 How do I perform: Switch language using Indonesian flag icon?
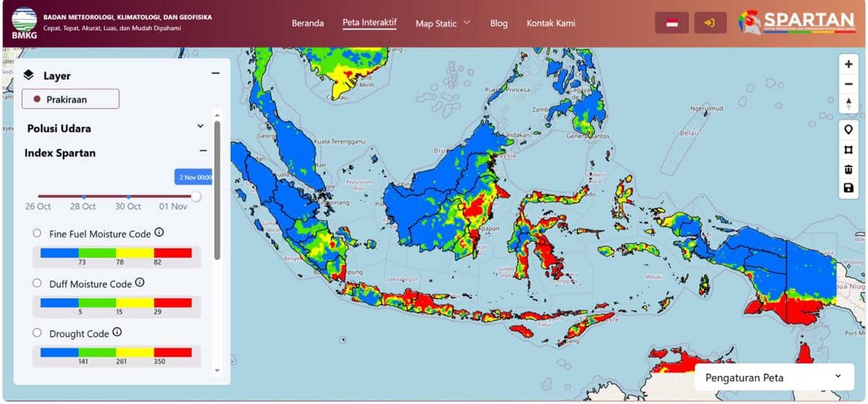coord(672,23)
